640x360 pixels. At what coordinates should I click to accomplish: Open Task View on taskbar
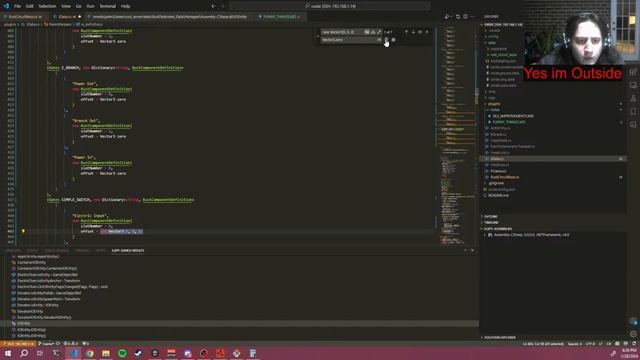(40, 353)
